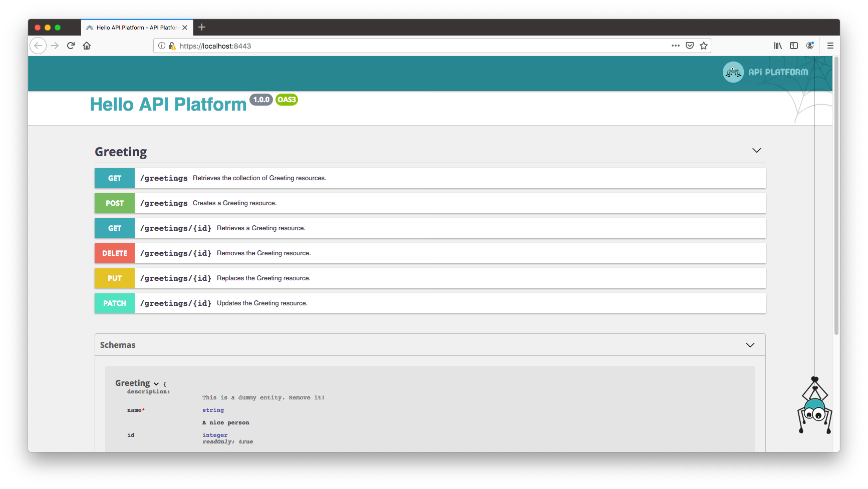Click the Hello API Platform title
Screen dimensions: 868x489
(168, 104)
